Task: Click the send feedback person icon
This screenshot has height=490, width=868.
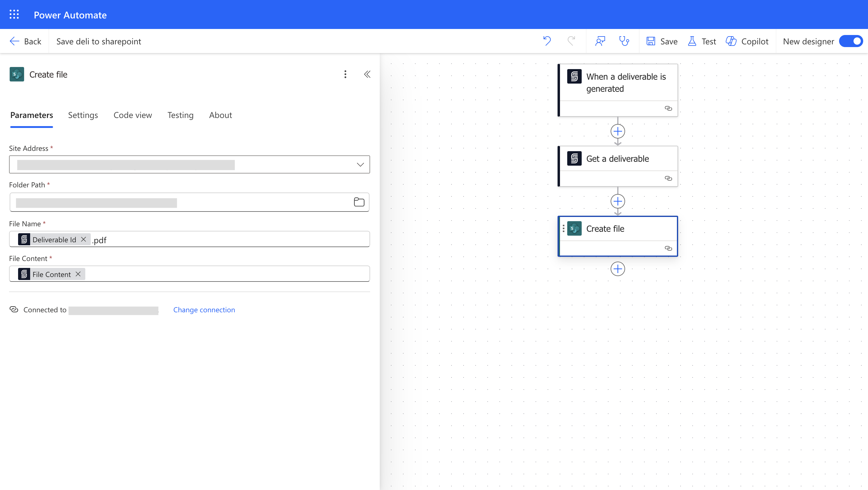Action: 600,41
